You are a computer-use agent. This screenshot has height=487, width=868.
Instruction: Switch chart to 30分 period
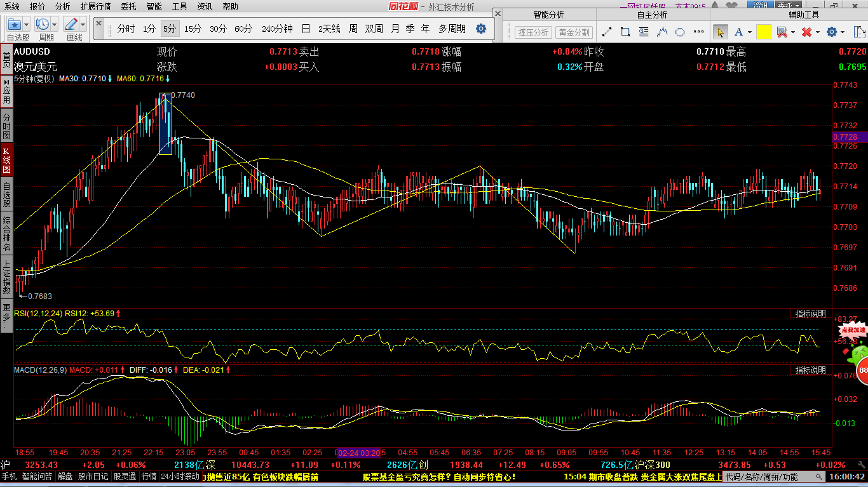218,29
